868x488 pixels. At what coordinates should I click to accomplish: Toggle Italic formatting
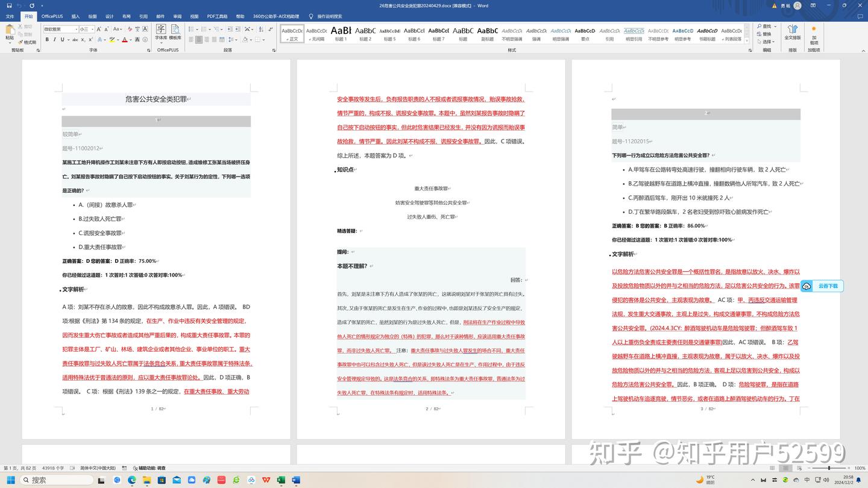55,40
